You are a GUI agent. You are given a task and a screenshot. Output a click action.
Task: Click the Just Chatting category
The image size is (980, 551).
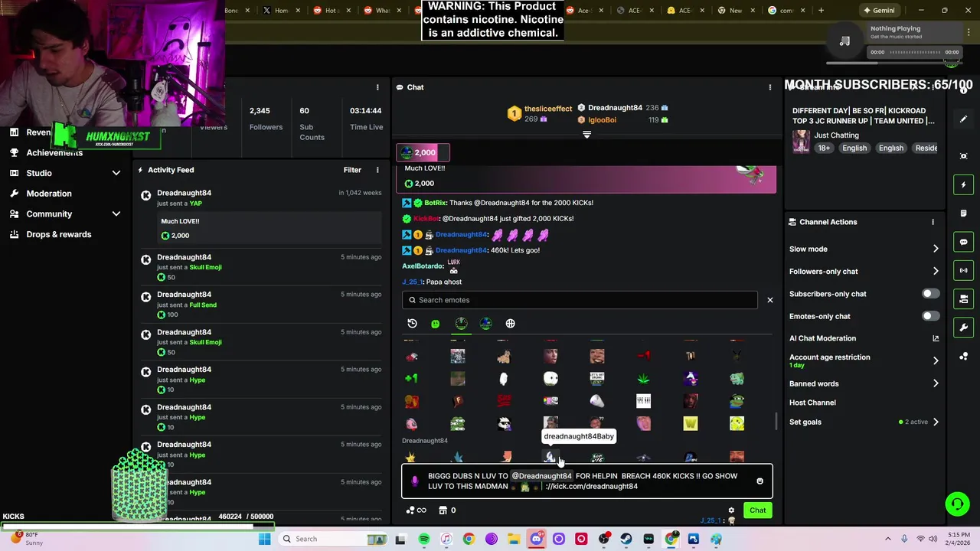(x=836, y=135)
